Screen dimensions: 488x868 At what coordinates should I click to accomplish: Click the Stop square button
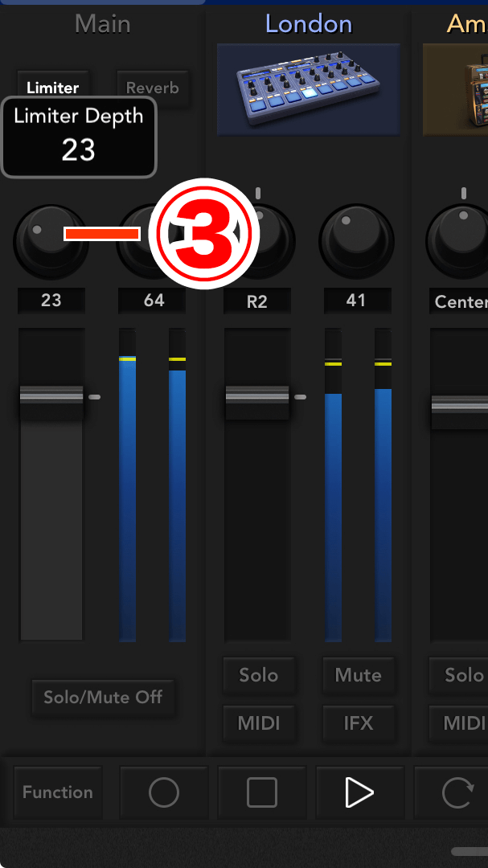pyautogui.click(x=262, y=792)
